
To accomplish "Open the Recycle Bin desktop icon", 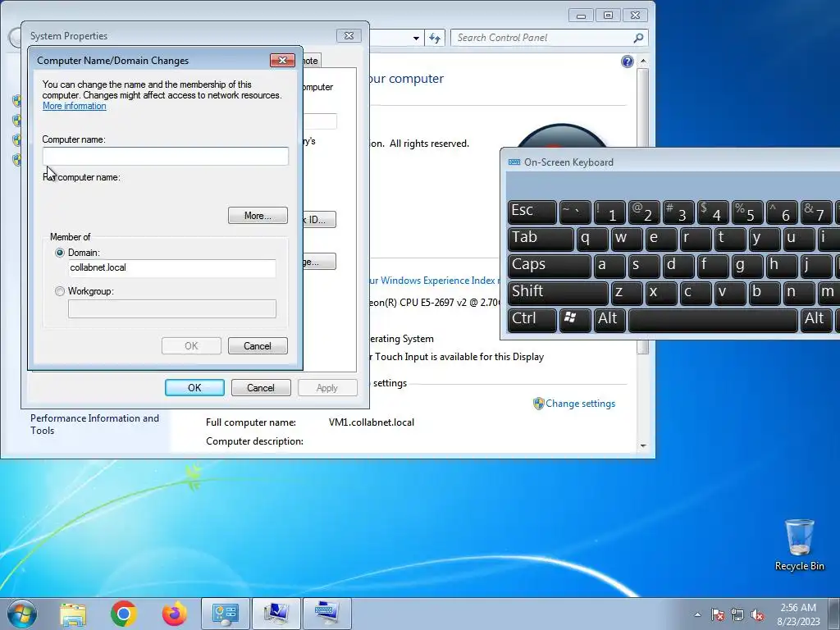I will point(799,546).
